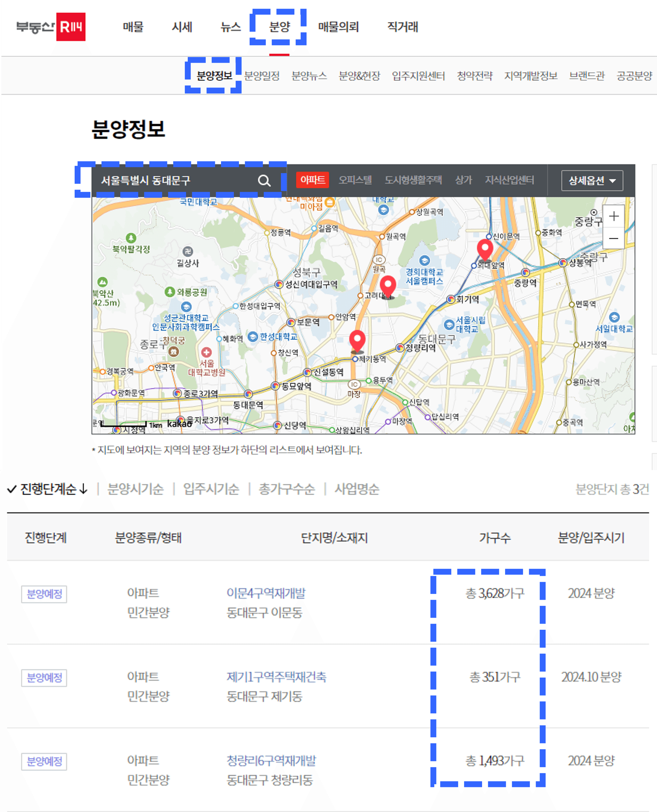Open the 상세옵션 dropdown

[x=592, y=181]
